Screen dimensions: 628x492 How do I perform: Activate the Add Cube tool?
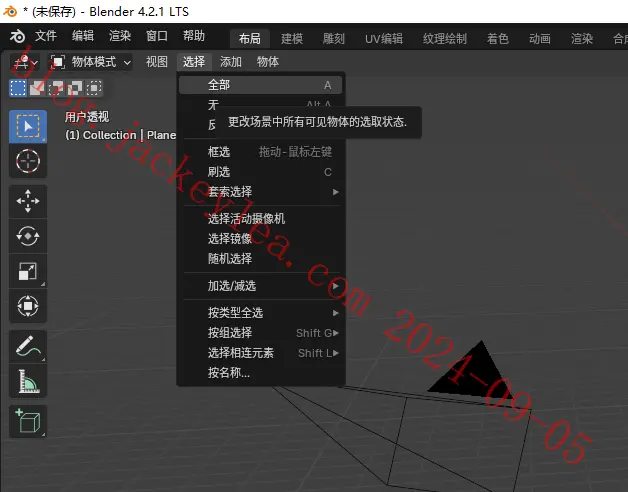(x=28, y=421)
